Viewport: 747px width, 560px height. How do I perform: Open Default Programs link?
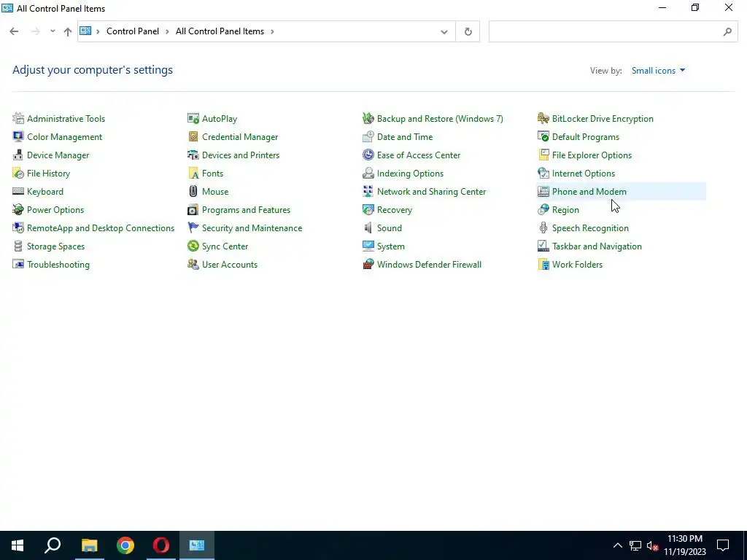[x=586, y=137]
